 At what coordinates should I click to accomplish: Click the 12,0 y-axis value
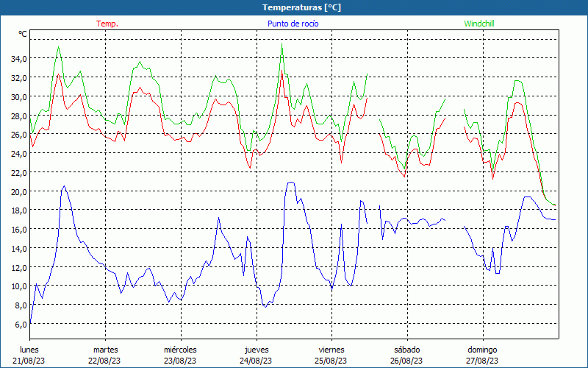(20, 267)
